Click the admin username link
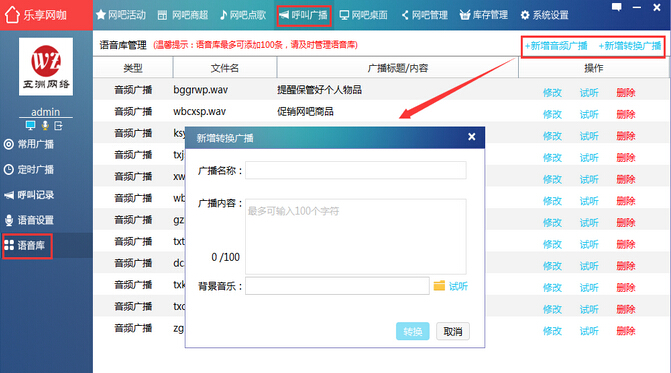671x373 pixels. [45, 112]
